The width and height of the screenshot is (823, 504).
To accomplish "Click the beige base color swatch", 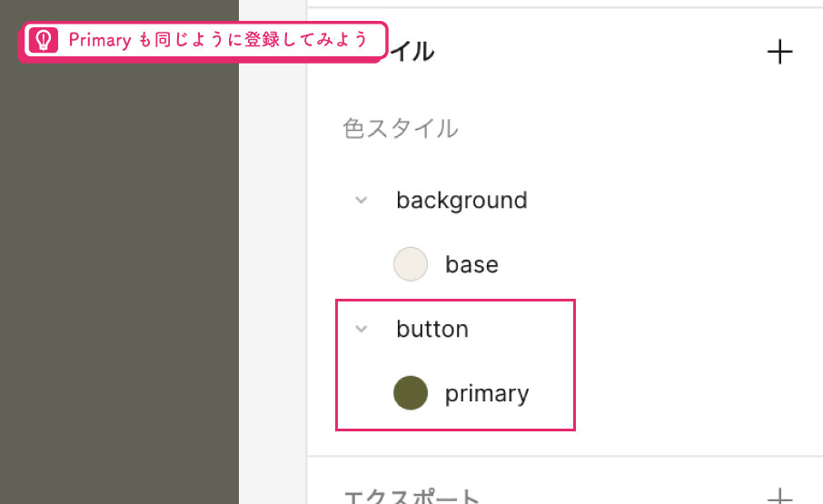I will click(411, 263).
